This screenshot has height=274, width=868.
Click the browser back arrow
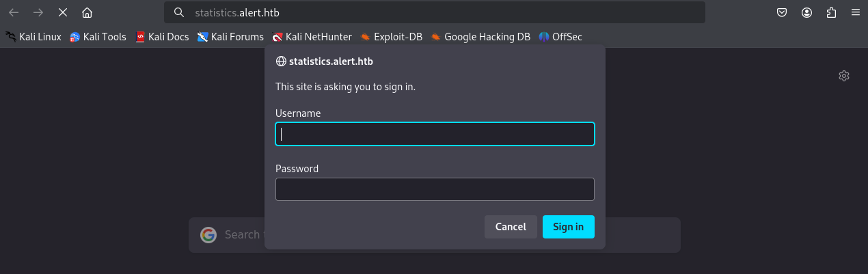coord(14,12)
